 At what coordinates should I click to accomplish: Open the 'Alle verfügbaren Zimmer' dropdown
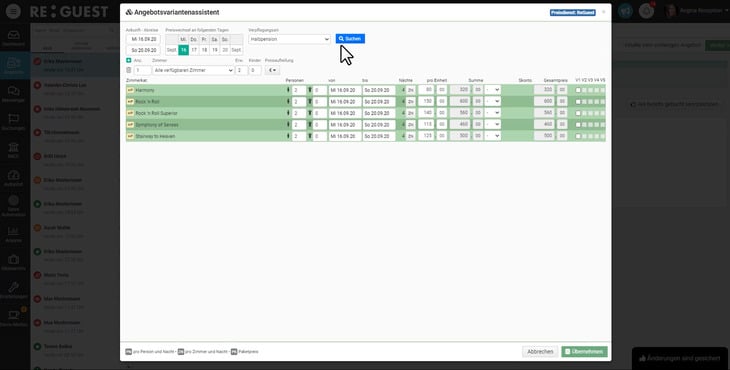tap(193, 70)
